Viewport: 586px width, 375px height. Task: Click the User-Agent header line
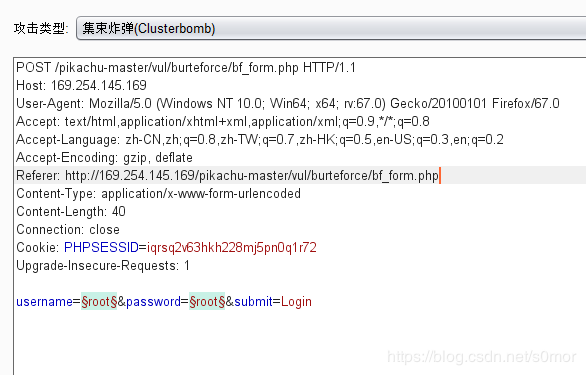tap(288, 103)
